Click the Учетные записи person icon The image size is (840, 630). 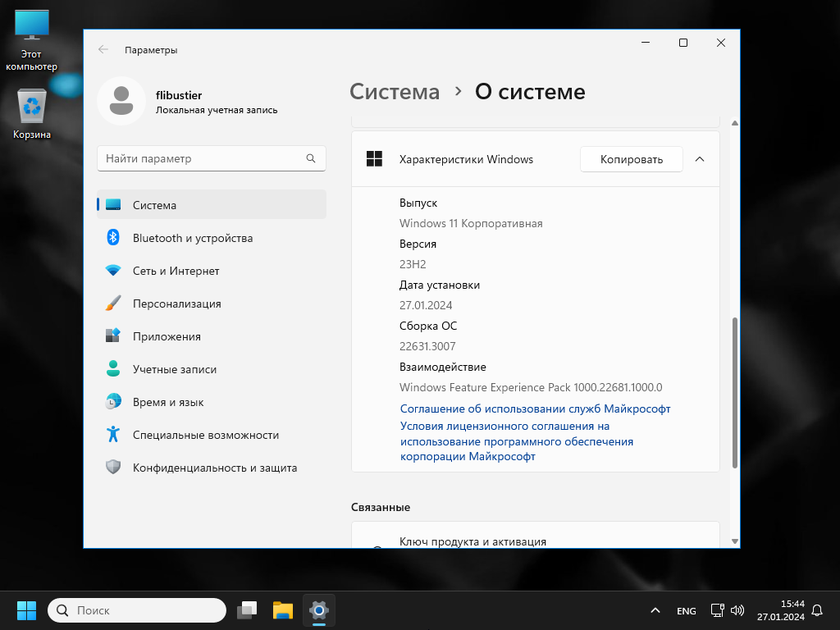tap(113, 368)
